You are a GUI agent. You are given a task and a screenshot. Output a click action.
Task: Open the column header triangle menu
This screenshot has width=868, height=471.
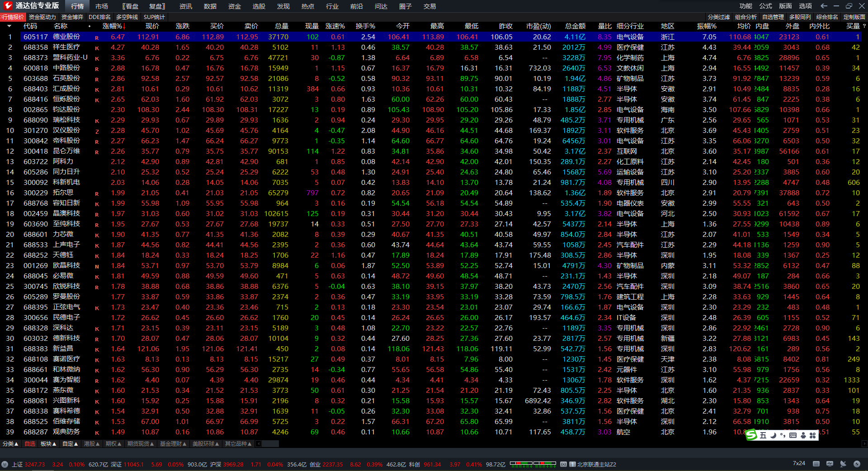pyautogui.click(x=9, y=26)
